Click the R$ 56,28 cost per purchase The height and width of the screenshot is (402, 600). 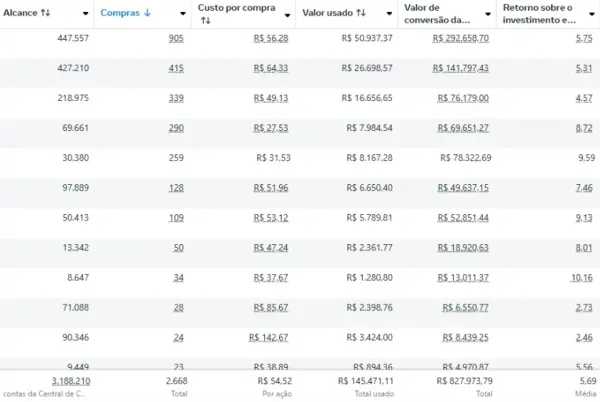[x=271, y=38]
